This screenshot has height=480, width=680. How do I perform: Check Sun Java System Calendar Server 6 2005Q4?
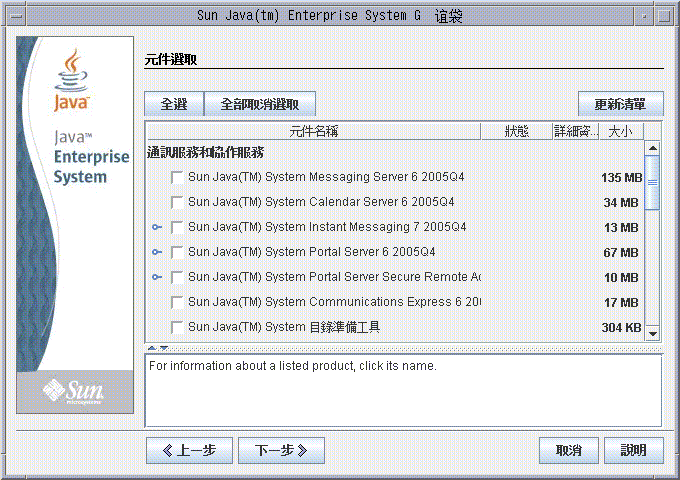177,202
